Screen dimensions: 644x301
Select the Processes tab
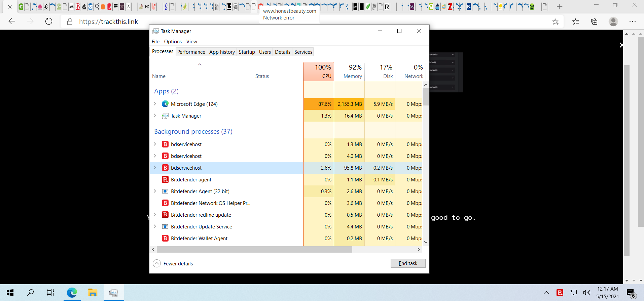(x=163, y=51)
